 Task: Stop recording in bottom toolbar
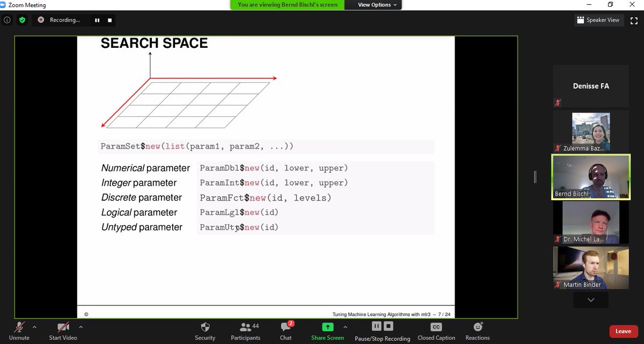click(x=389, y=326)
